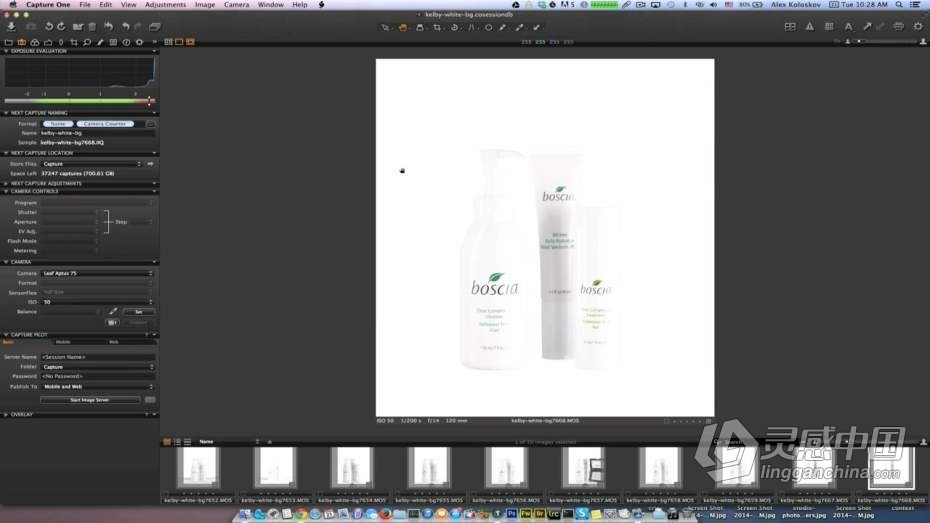Open the Camera menu
The width and height of the screenshot is (930, 523).
tap(237, 5)
